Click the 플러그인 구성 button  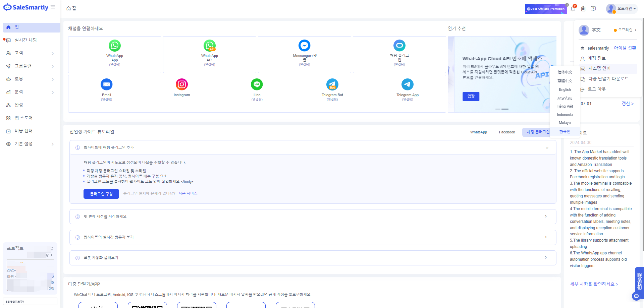click(x=101, y=194)
